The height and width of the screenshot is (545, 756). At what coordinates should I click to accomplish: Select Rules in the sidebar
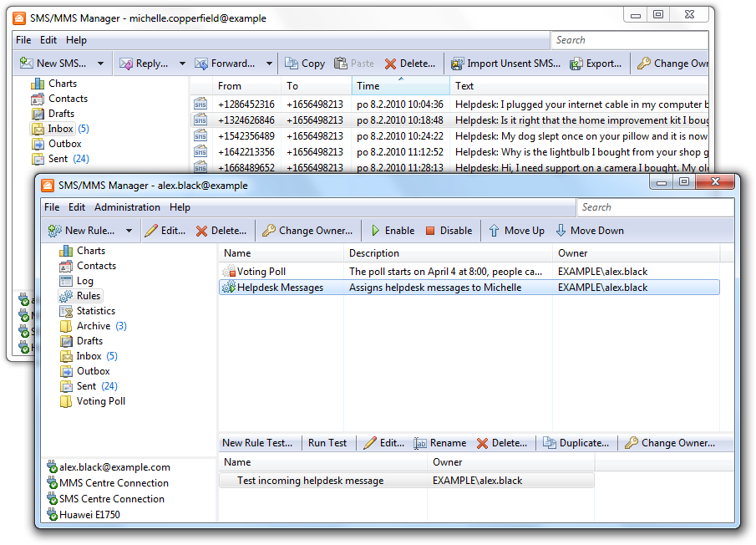tap(80, 296)
